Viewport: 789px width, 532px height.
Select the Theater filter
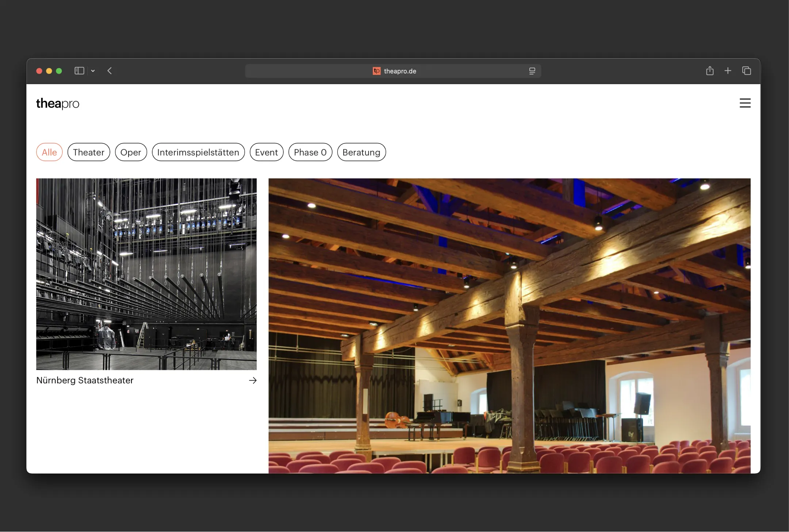(89, 152)
